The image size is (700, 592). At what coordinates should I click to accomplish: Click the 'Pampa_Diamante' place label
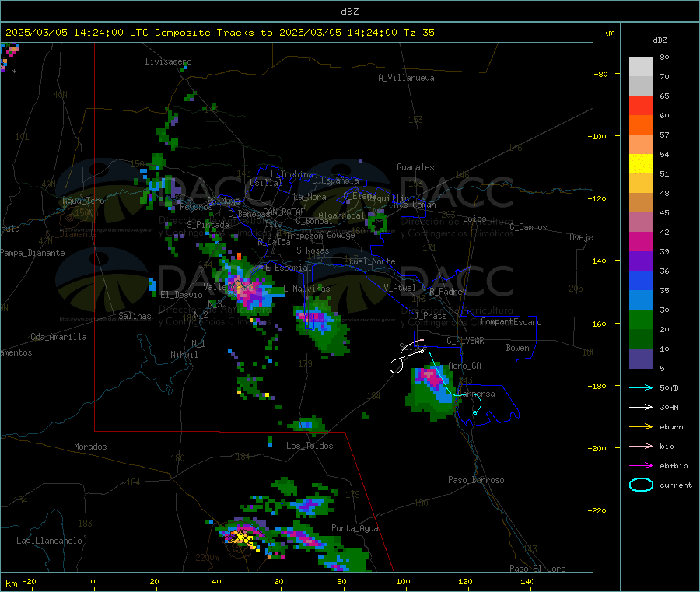click(x=33, y=253)
